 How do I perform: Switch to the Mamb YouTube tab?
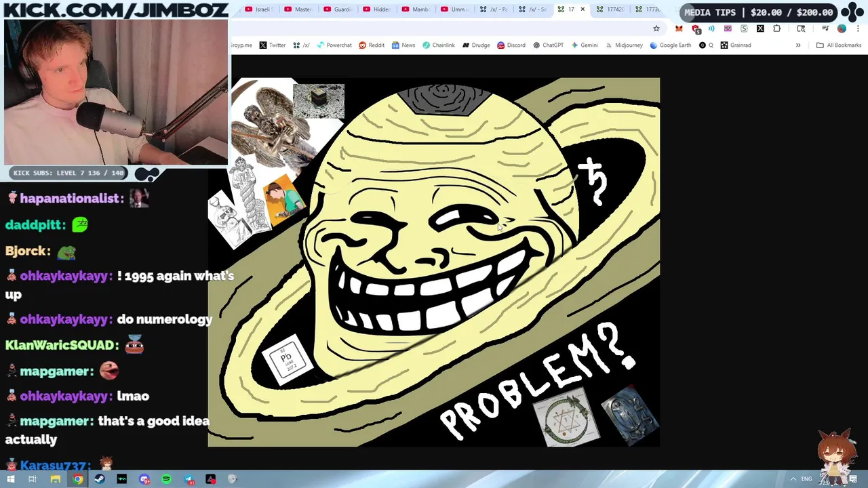pos(416,9)
